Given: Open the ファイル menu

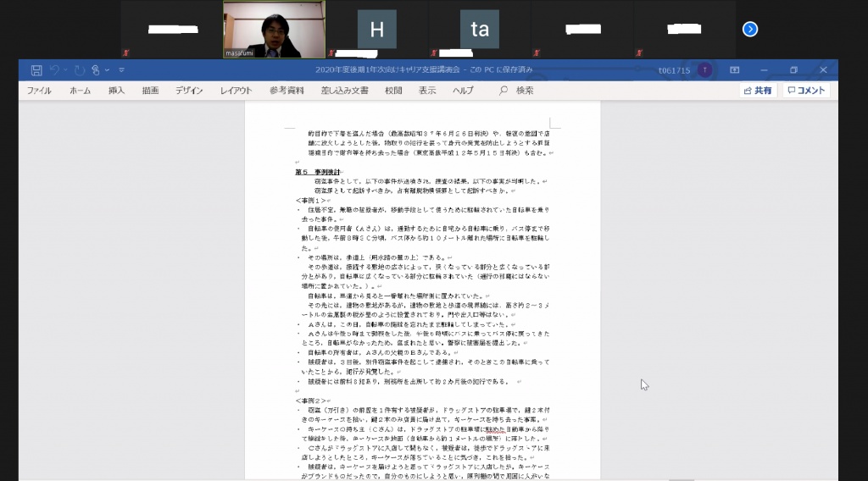Looking at the screenshot, I should tap(39, 90).
